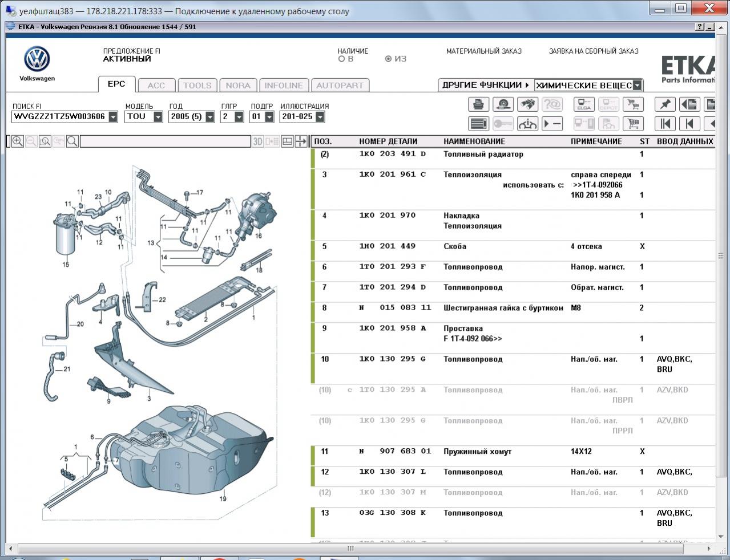The image size is (730, 560).
Task: Click the ДРУГИЕ ФУНКЦИИ button
Action: (x=485, y=85)
